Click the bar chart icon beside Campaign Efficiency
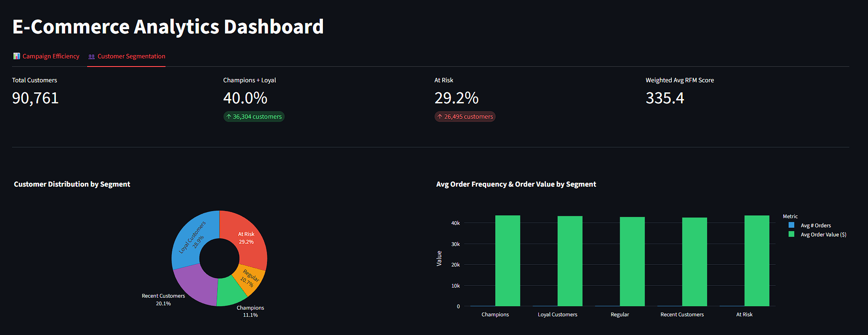This screenshot has height=335, width=868. point(17,56)
